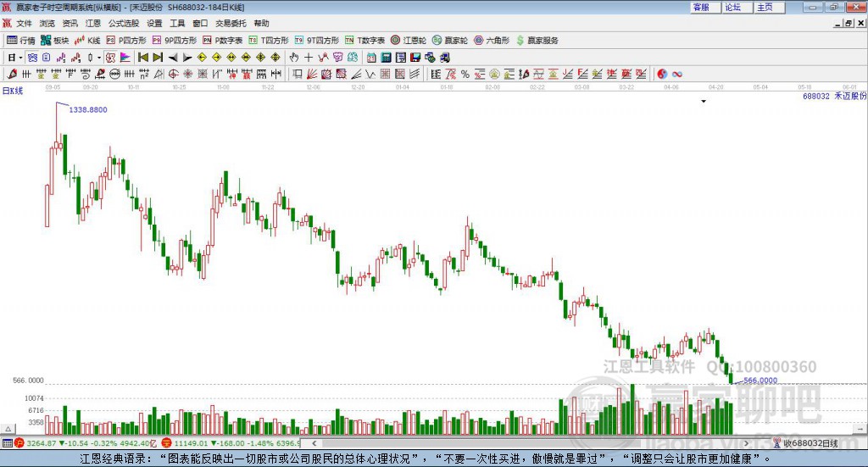Open the P数字表 number table
This screenshot has width=868, height=467.
click(223, 41)
